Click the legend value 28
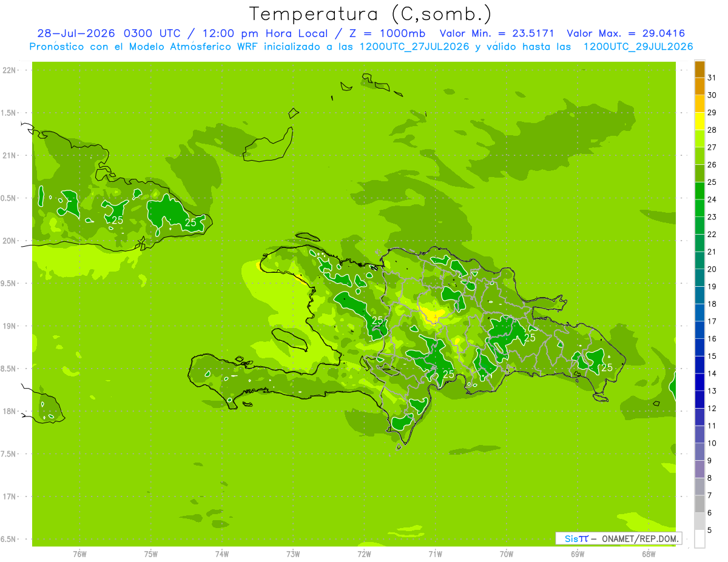 (712, 130)
